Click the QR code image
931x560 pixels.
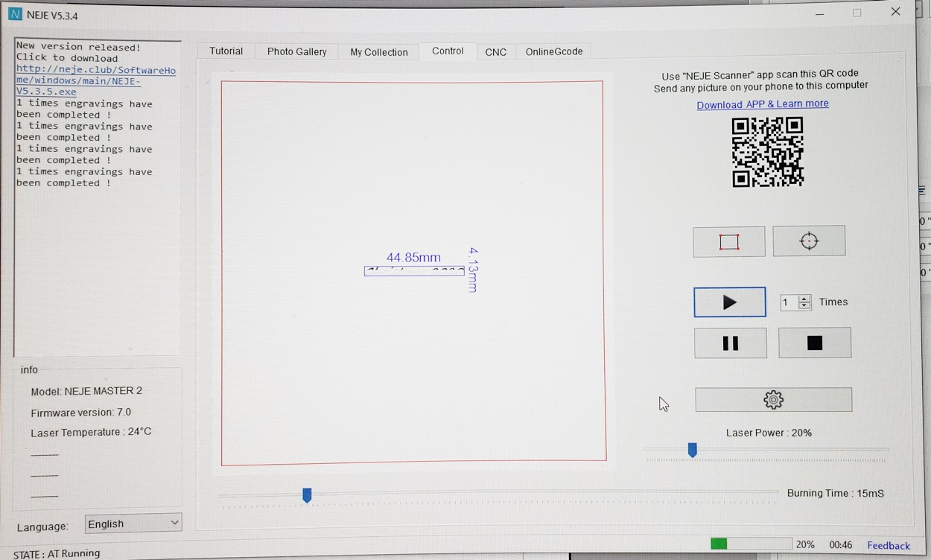(x=767, y=152)
